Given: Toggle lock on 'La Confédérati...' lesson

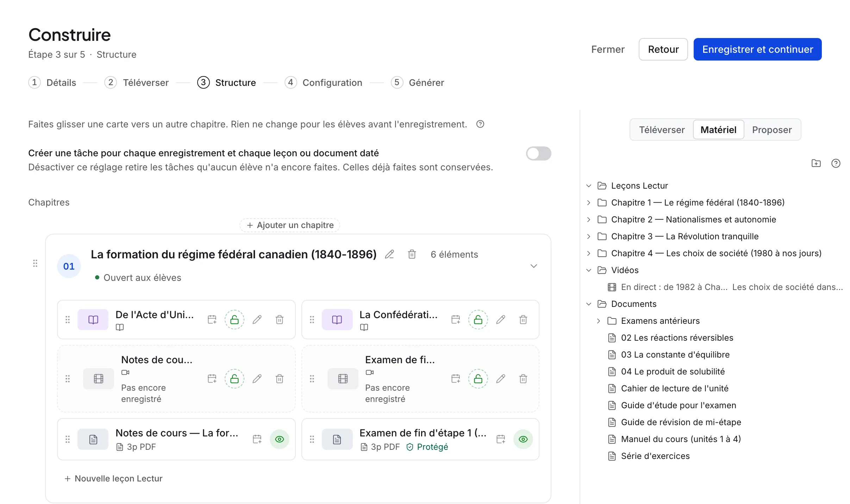Looking at the screenshot, I should coord(478,320).
